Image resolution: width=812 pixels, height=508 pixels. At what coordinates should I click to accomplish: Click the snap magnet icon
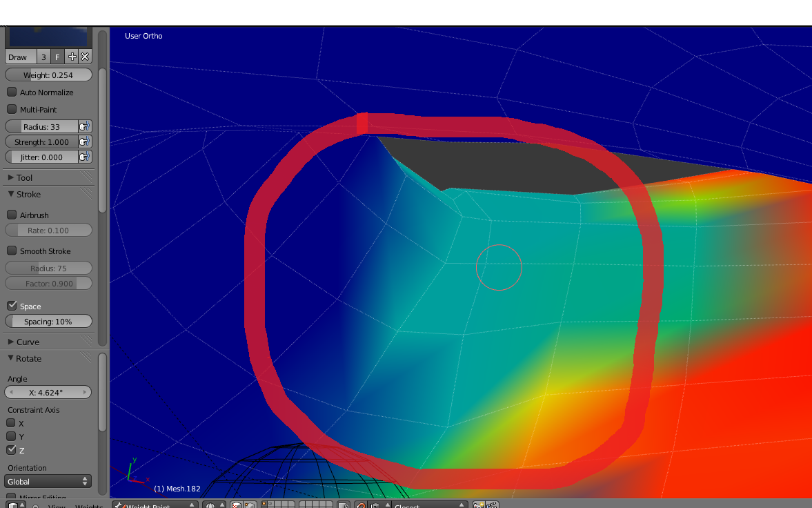[361, 505]
